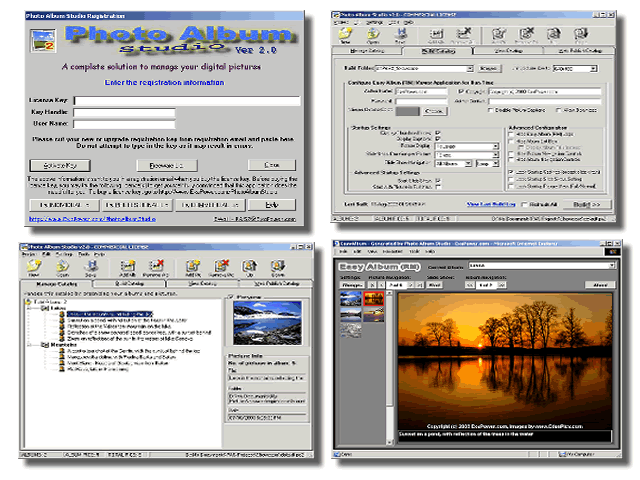Image resolution: width=640 pixels, height=480 pixels.
Task: Toggle the Display Captions checkbox under Startup Settings
Action: pos(438,139)
